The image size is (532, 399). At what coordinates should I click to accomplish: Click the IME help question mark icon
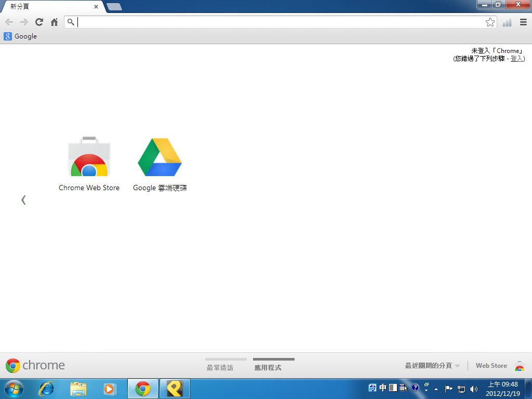(415, 388)
